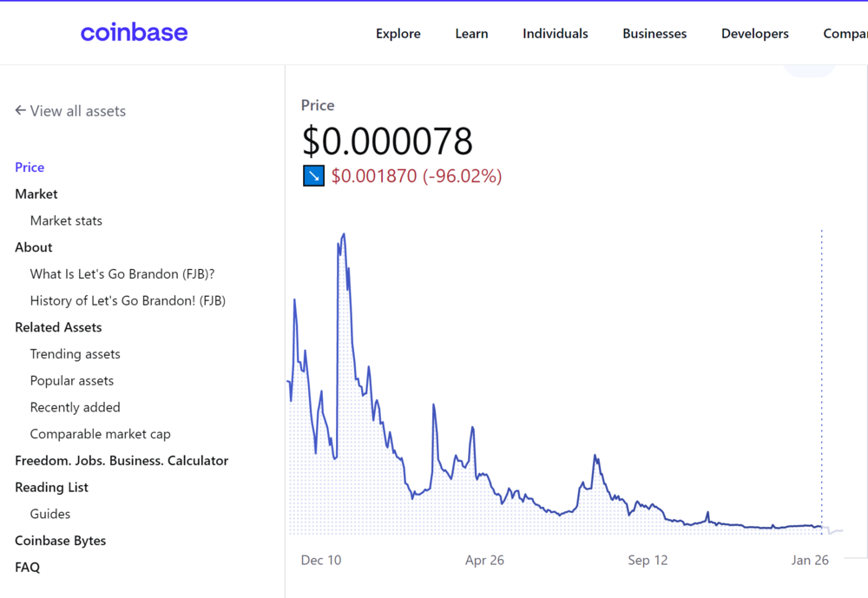Viewport: 868px width, 598px height.
Task: Open Developers navigation item
Action: (754, 34)
